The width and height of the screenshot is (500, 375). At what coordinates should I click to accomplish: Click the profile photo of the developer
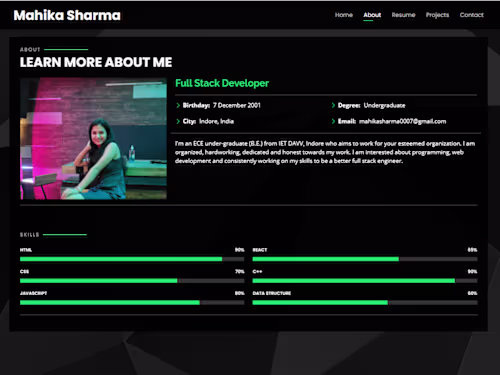93,139
